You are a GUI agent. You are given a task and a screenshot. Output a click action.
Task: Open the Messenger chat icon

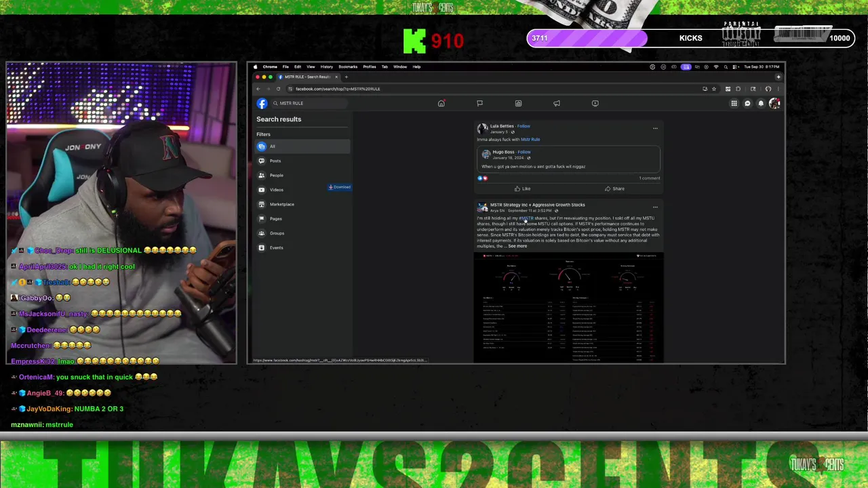click(x=747, y=103)
